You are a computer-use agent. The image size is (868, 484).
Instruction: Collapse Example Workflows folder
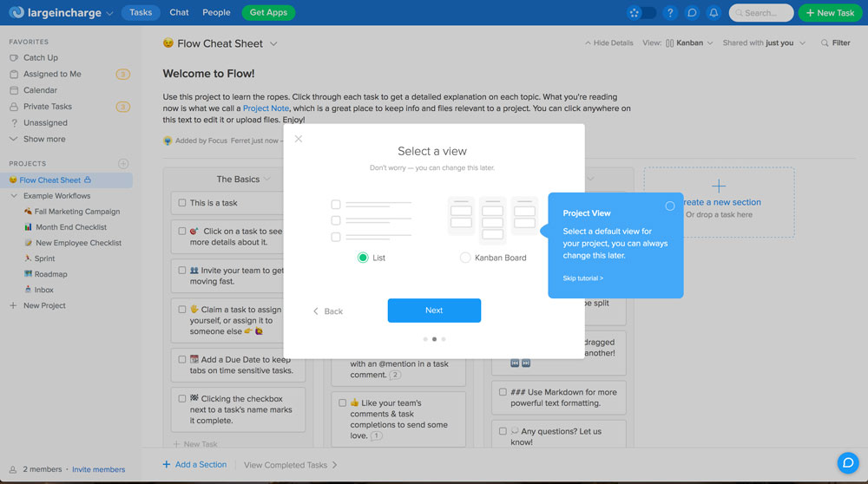tap(14, 196)
